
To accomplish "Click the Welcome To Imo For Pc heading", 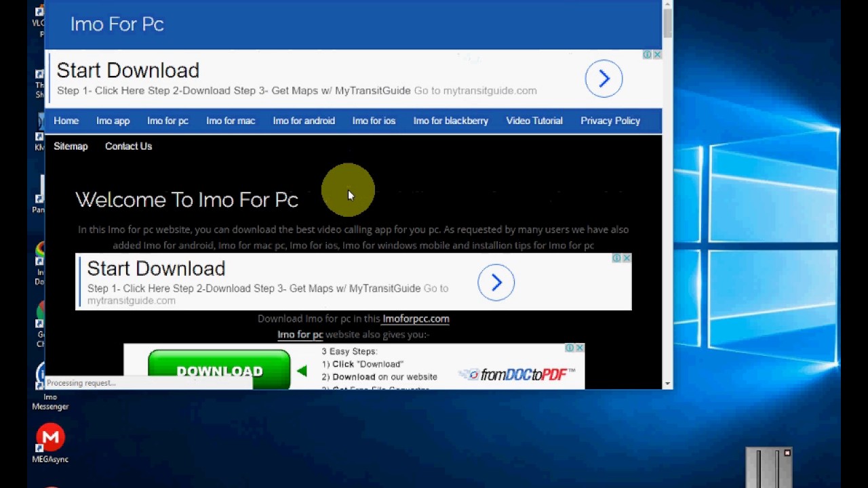I will [x=187, y=199].
